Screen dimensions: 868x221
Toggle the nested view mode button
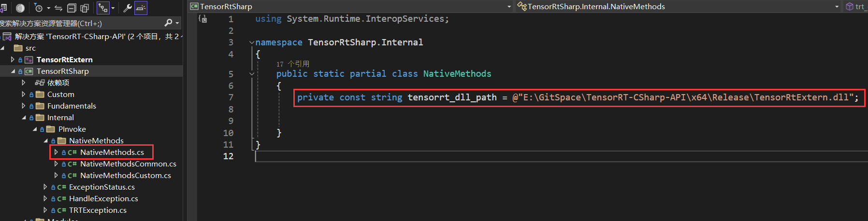click(x=103, y=8)
